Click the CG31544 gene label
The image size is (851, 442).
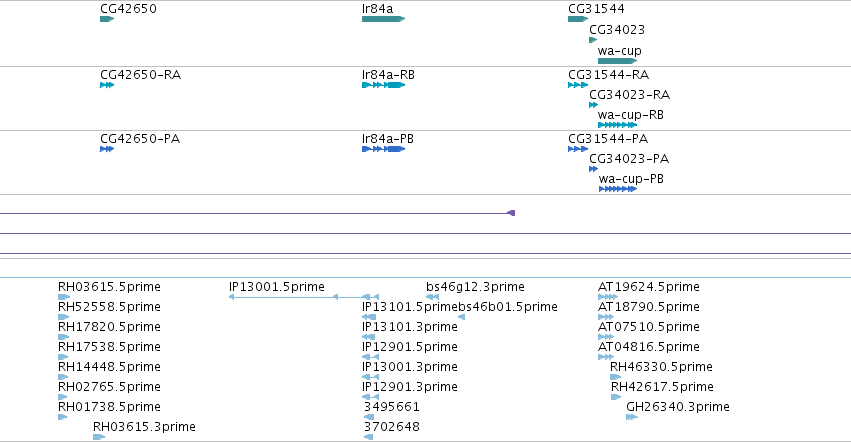596,9
